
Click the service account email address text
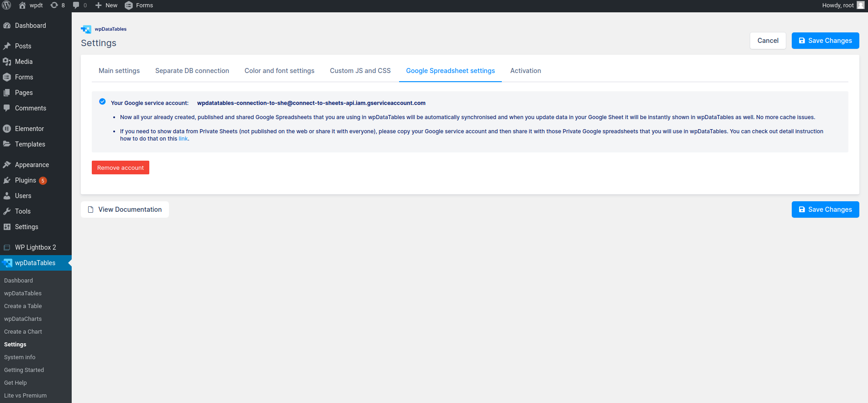(x=311, y=103)
